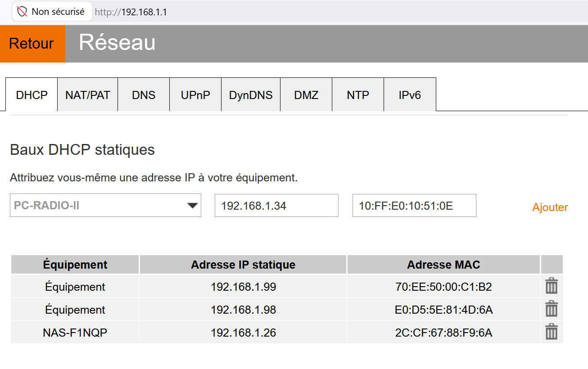This screenshot has height=369, width=588.
Task: Open the NTP configuration tab
Action: 357,94
